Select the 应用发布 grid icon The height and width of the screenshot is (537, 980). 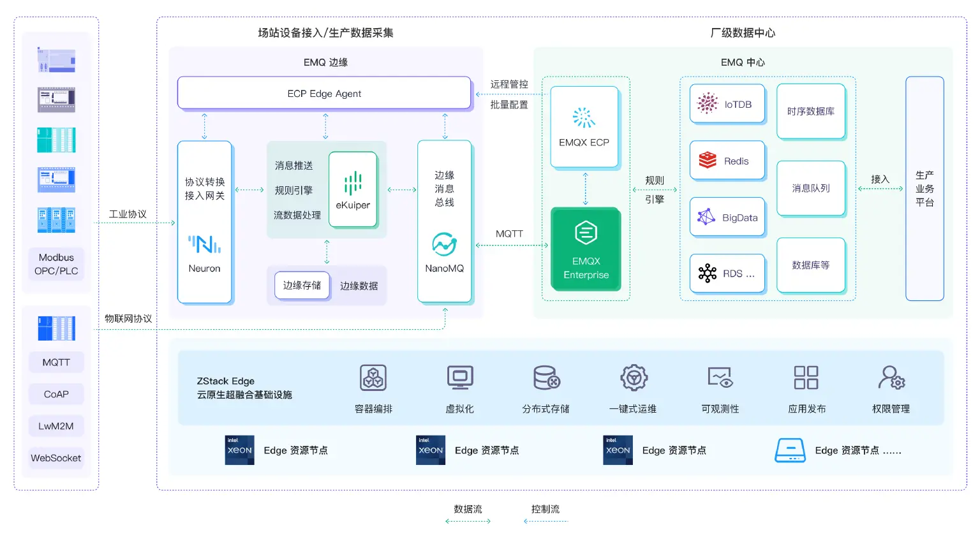pos(806,378)
